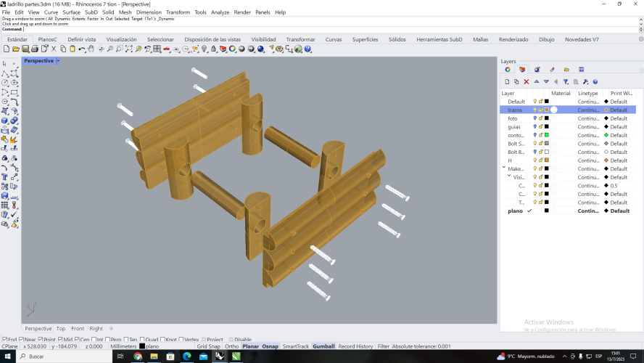
Task: Click the layer filter funnel icon
Action: [x=566, y=82]
